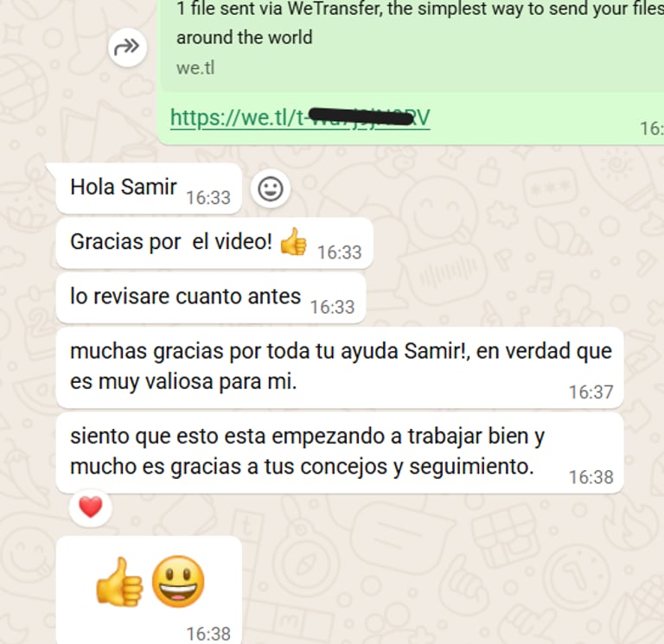
Task: Click the 16:33 timestamp beside Hola Samir
Action: (x=208, y=198)
